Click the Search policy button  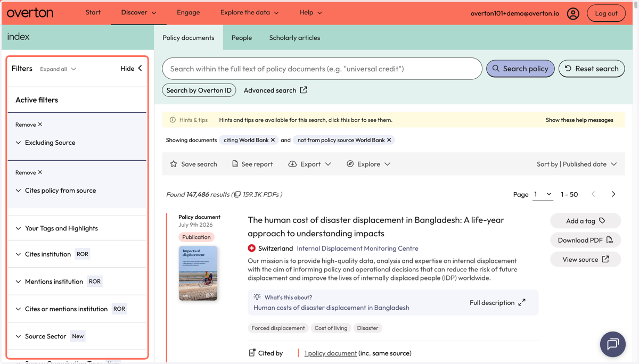(x=520, y=69)
